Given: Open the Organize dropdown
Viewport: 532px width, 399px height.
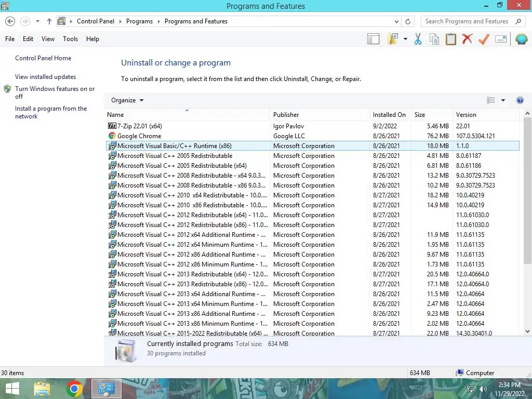Looking at the screenshot, I should pyautogui.click(x=127, y=100).
